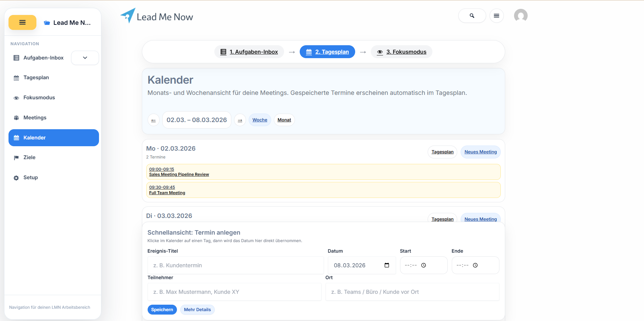
Task: Expand the Aufgaben-Inbox chevron dropdown
Action: pos(85,58)
